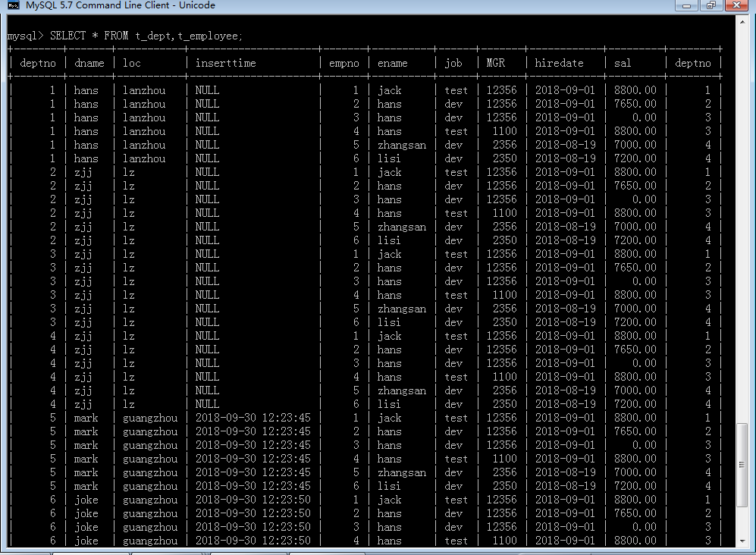Click the vertical scrollbar down arrow
The width and height of the screenshot is (756, 555).
click(x=742, y=541)
